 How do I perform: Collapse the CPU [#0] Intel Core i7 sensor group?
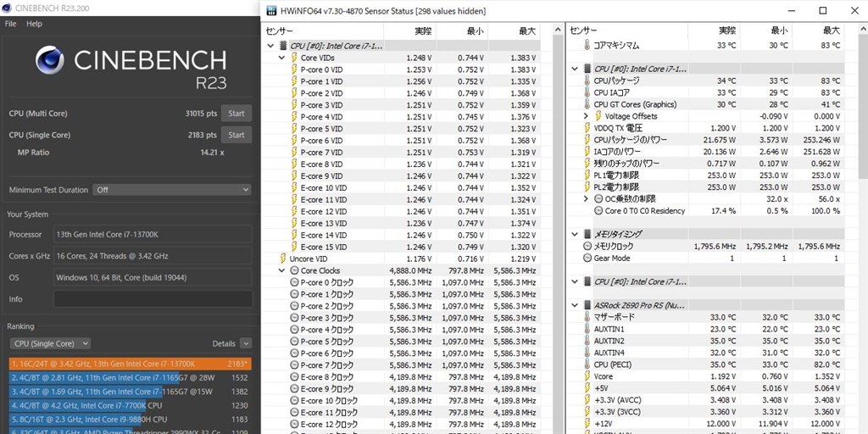[x=270, y=46]
